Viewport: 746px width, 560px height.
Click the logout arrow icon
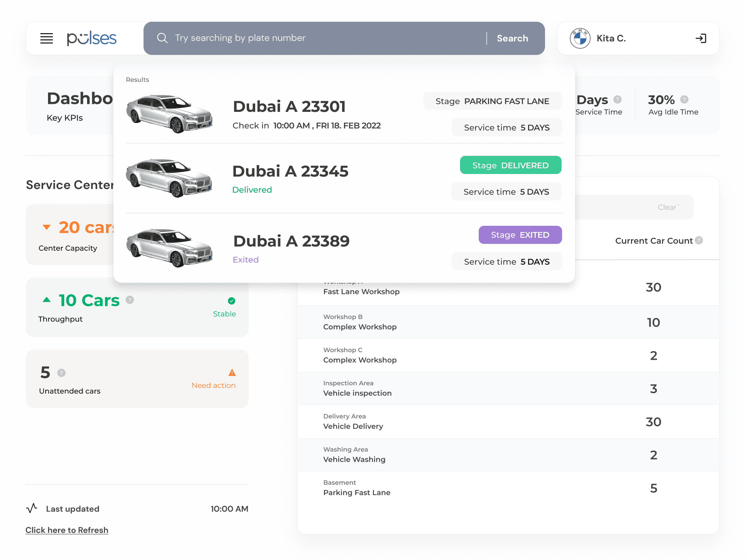click(x=701, y=38)
